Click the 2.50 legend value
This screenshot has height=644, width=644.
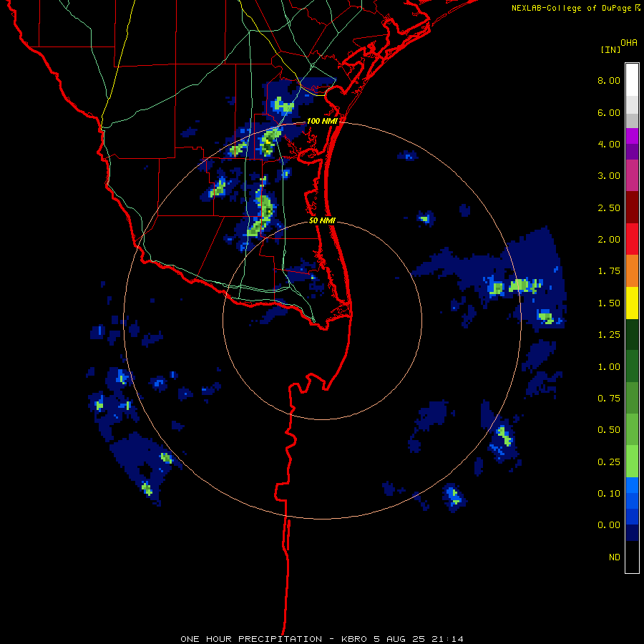click(609, 208)
